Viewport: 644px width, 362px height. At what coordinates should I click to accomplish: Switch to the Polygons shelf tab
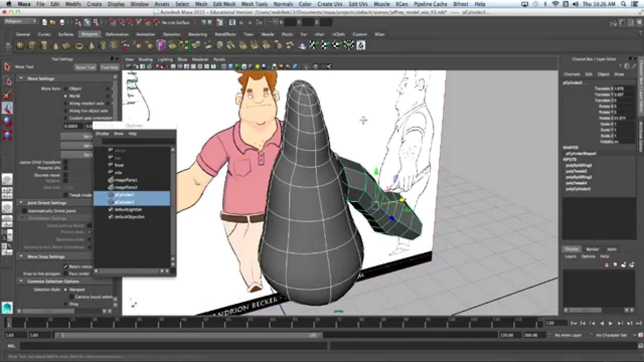pos(90,34)
